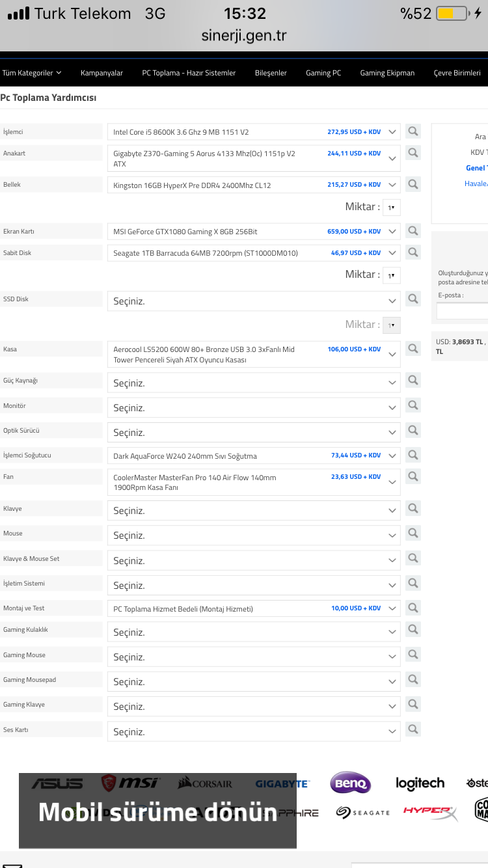Expand the Ses Kartı Seçiniz dropdown

click(x=254, y=731)
